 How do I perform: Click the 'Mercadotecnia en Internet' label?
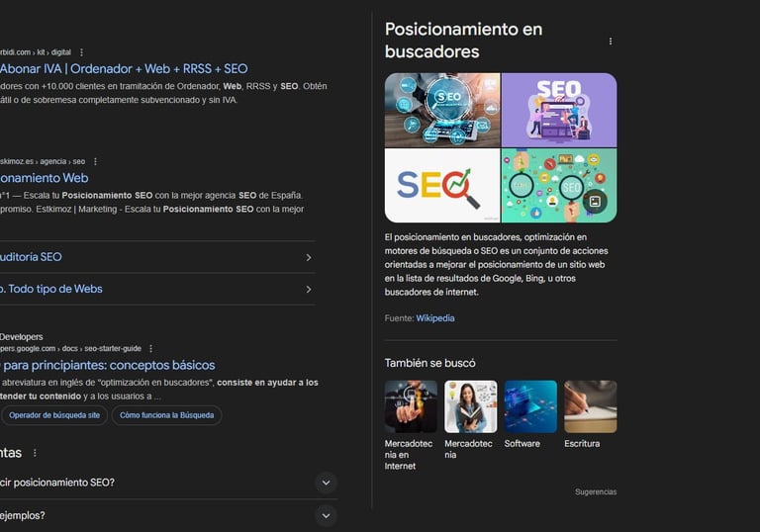point(409,455)
